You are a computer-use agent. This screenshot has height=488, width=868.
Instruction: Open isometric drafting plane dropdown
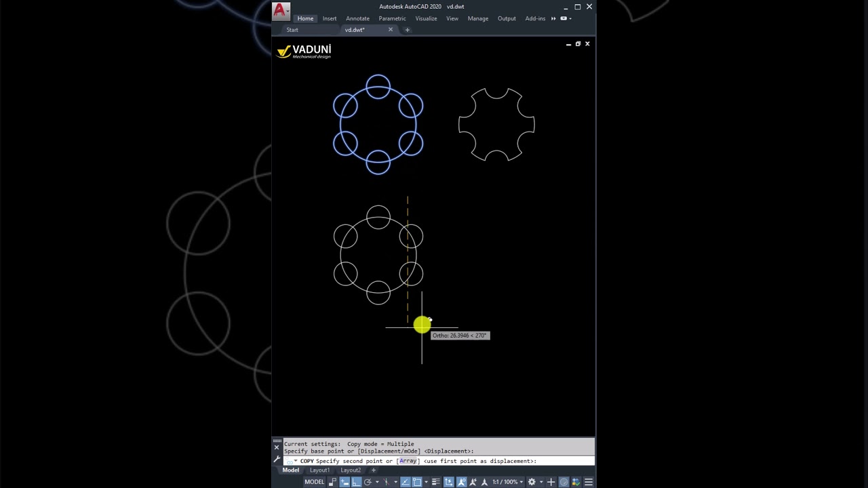[x=395, y=482]
